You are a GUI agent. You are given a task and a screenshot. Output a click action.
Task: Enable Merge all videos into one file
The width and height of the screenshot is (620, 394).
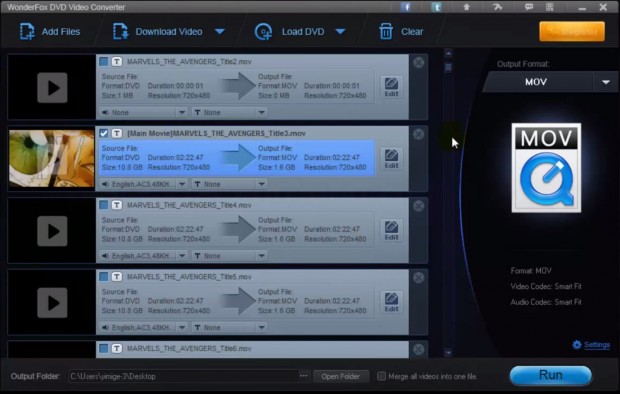click(x=381, y=376)
